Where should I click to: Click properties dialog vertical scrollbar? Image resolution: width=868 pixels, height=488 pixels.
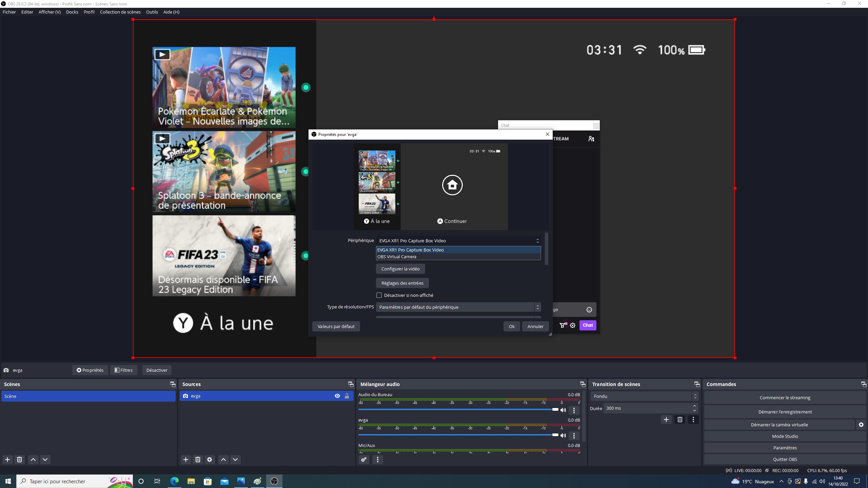[x=546, y=249]
